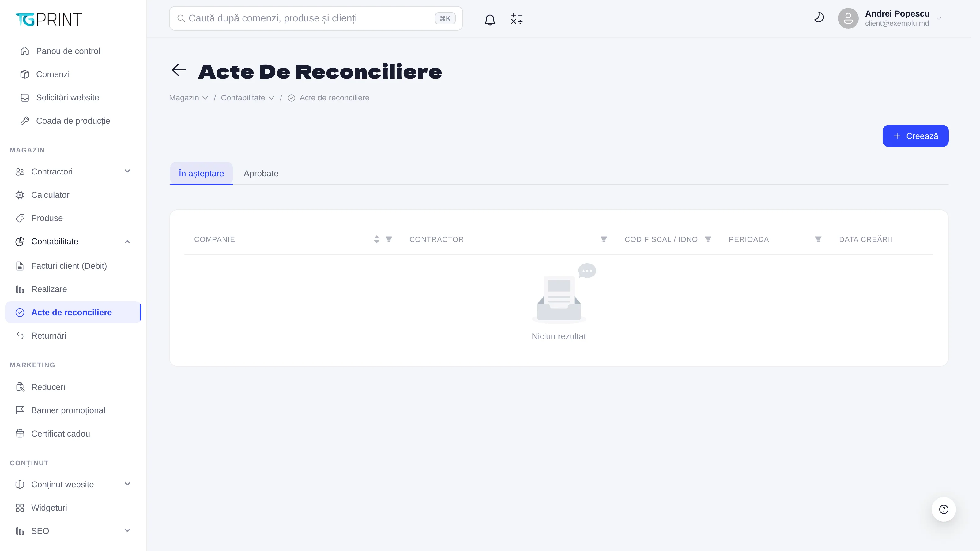Open the Contabilitate breadcrumb dropdown
980x551 pixels.
248,98
